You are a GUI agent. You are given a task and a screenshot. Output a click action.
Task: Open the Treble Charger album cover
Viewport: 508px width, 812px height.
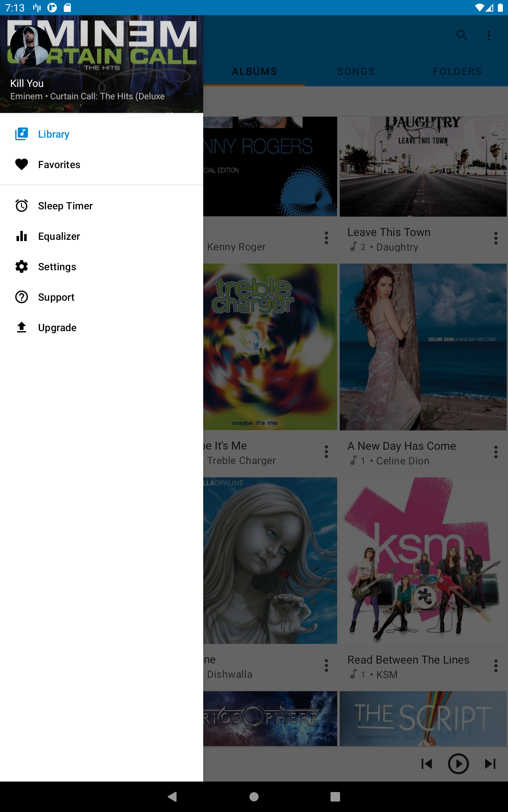(x=270, y=347)
